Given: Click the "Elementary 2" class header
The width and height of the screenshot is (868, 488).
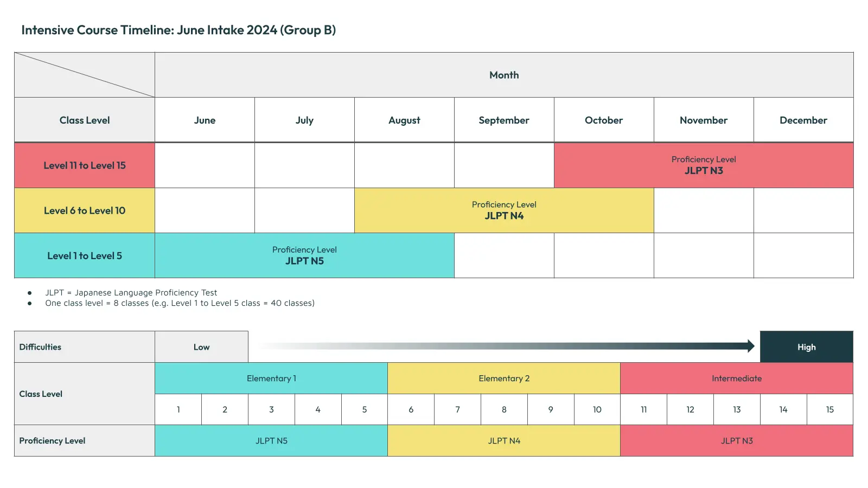Looking at the screenshot, I should click(x=504, y=378).
